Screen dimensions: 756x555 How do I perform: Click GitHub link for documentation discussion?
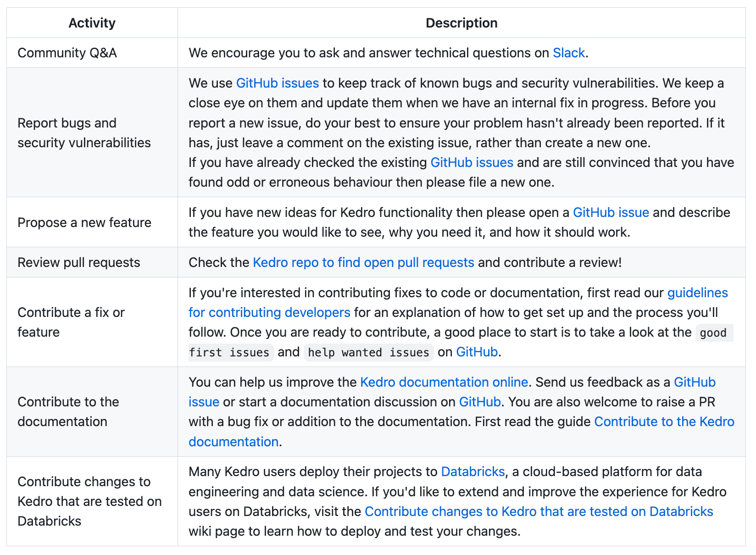[x=479, y=402]
